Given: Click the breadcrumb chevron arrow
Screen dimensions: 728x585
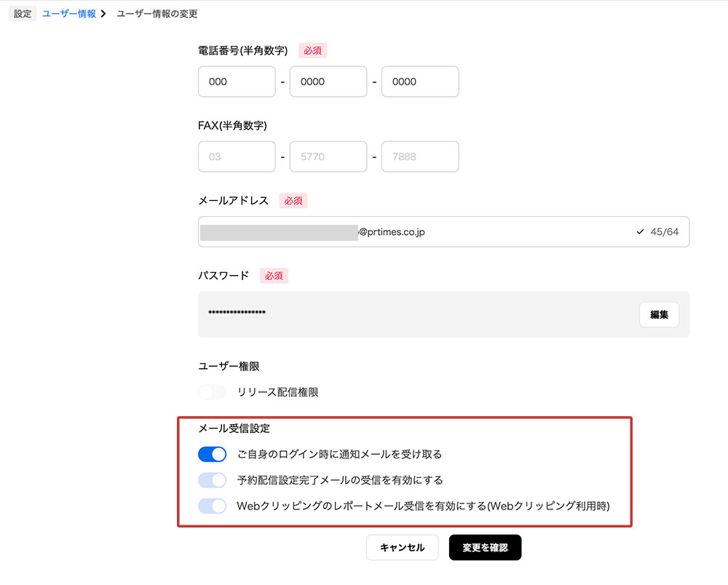Looking at the screenshot, I should click(x=105, y=14).
